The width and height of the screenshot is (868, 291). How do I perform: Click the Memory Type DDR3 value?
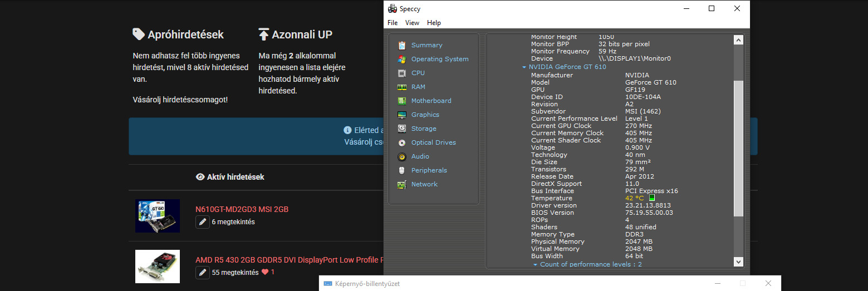[634, 234]
